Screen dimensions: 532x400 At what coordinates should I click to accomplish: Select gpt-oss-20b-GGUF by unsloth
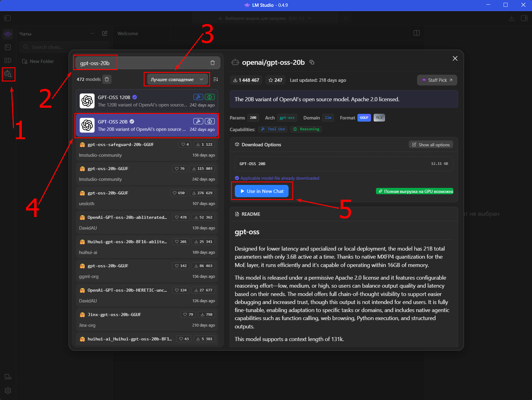click(147, 198)
